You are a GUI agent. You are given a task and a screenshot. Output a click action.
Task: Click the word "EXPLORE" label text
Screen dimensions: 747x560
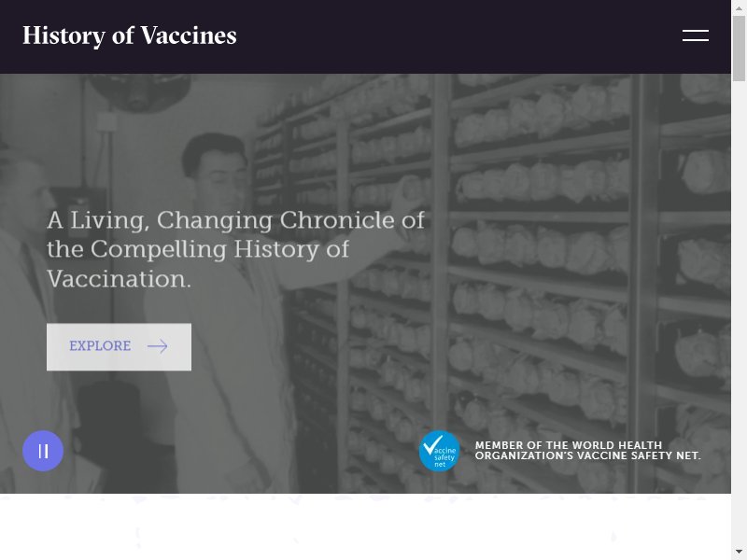point(100,346)
